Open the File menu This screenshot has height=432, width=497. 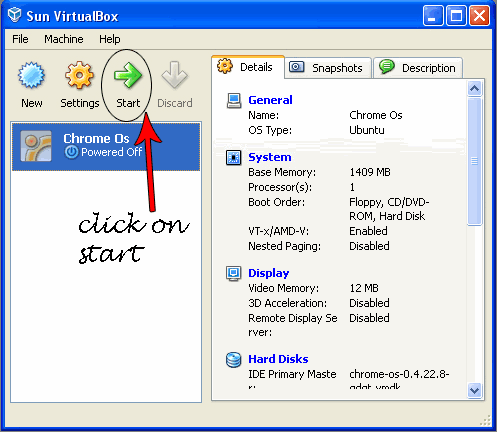tap(20, 39)
